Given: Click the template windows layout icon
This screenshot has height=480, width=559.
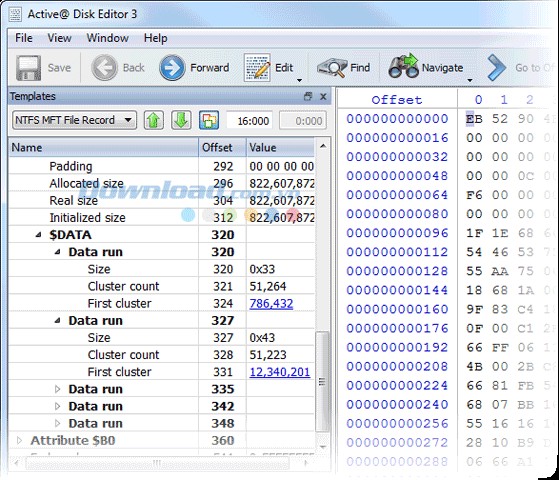Looking at the screenshot, I should [x=209, y=120].
